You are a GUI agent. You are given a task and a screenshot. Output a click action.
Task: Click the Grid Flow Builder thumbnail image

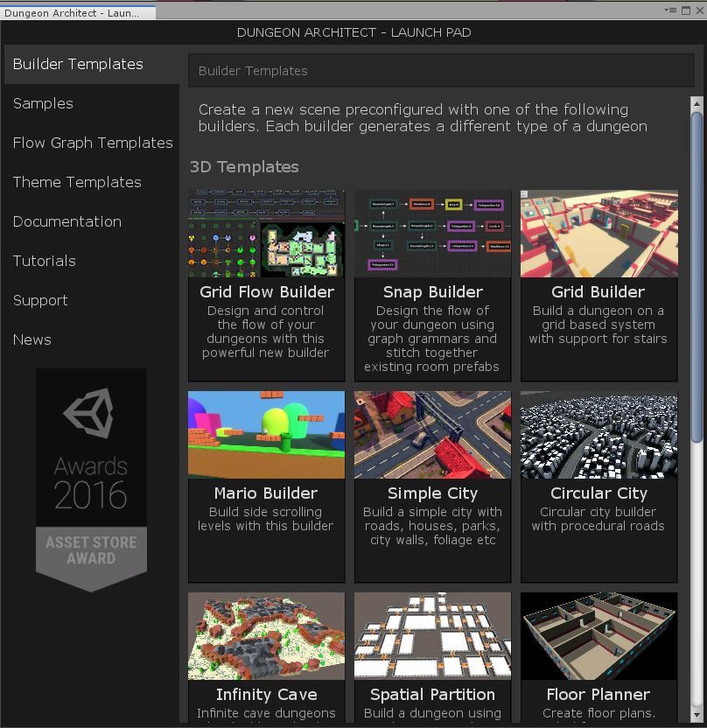(267, 234)
